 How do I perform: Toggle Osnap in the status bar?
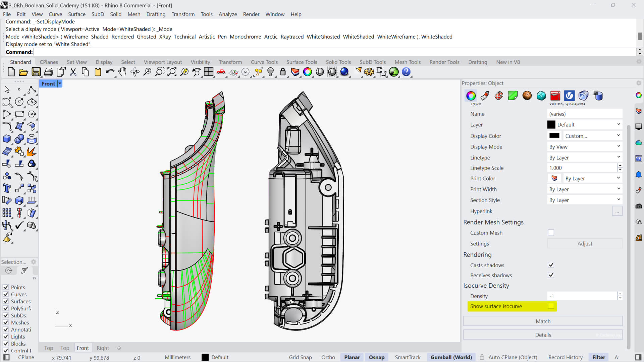376,357
